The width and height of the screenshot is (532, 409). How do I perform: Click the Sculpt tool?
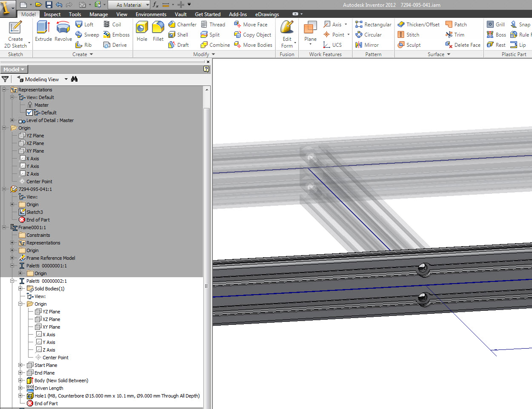(409, 45)
